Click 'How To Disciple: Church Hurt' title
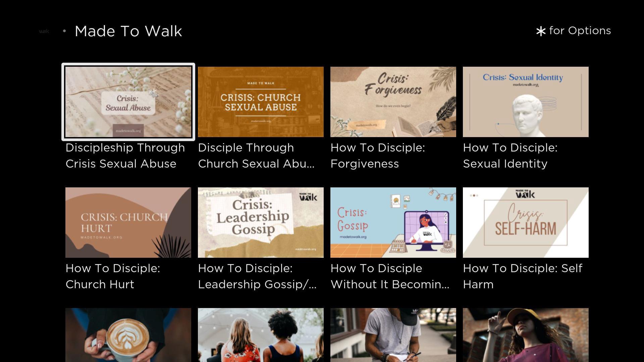The width and height of the screenshot is (644, 362). [x=113, y=276]
